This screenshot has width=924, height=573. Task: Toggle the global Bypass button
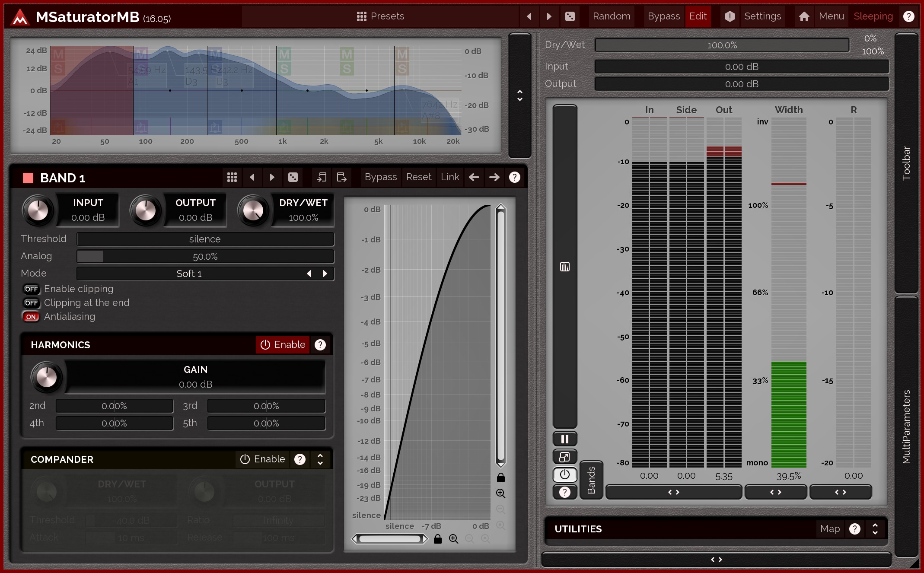click(663, 16)
